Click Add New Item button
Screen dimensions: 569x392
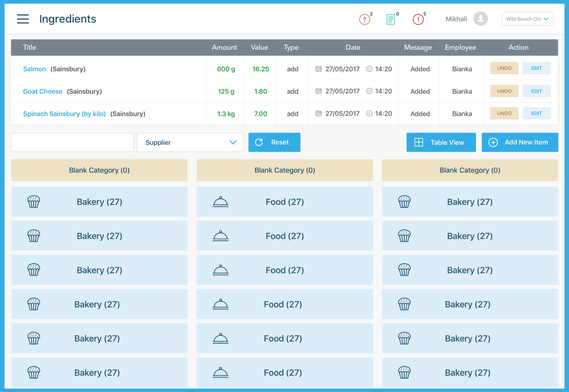point(520,142)
